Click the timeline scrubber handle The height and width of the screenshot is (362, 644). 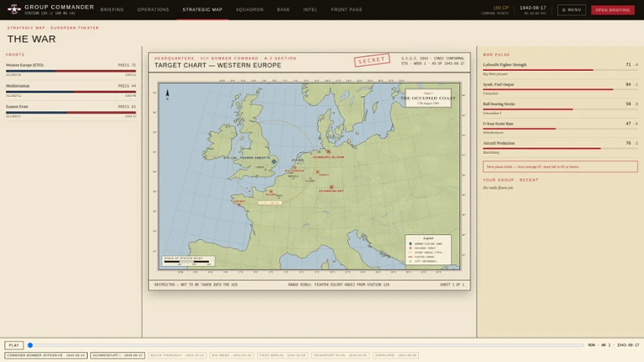30,345
